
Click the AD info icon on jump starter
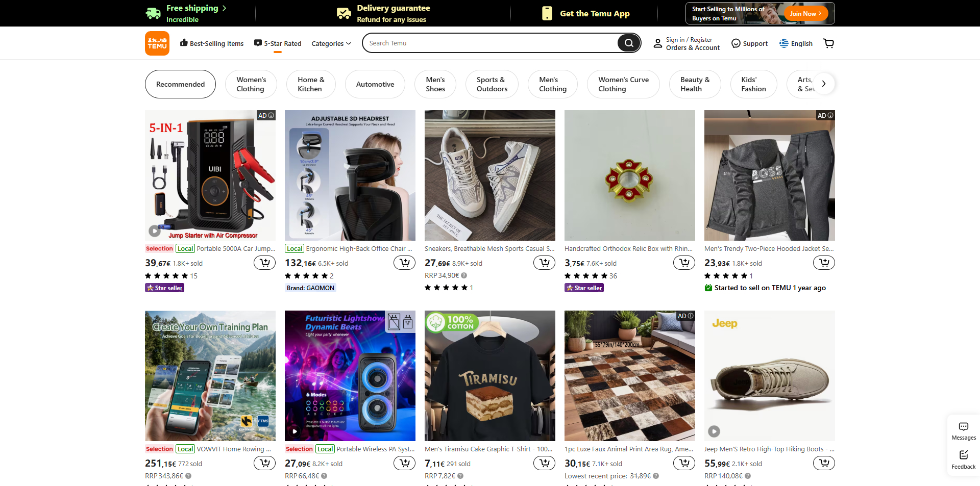[x=271, y=116]
